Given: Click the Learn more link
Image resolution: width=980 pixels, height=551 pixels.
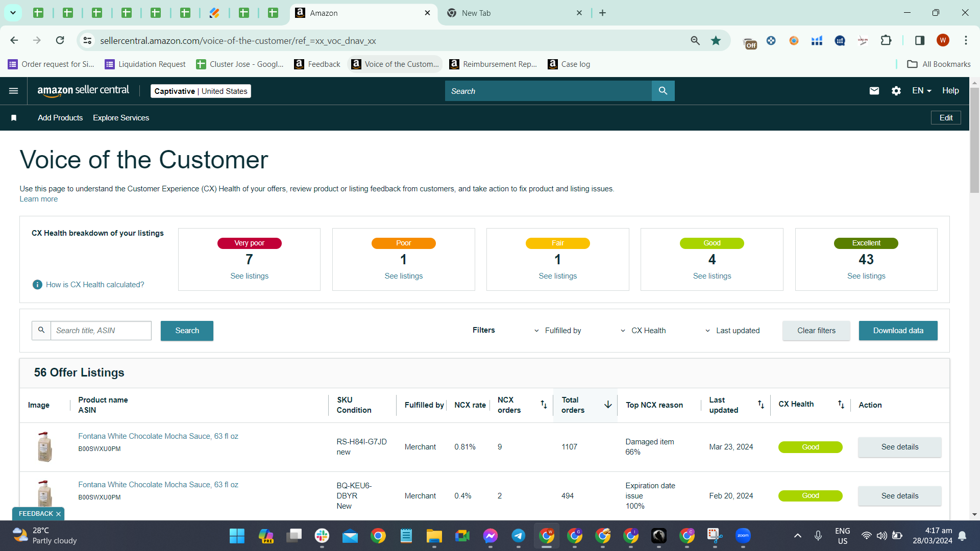Looking at the screenshot, I should click(x=39, y=199).
